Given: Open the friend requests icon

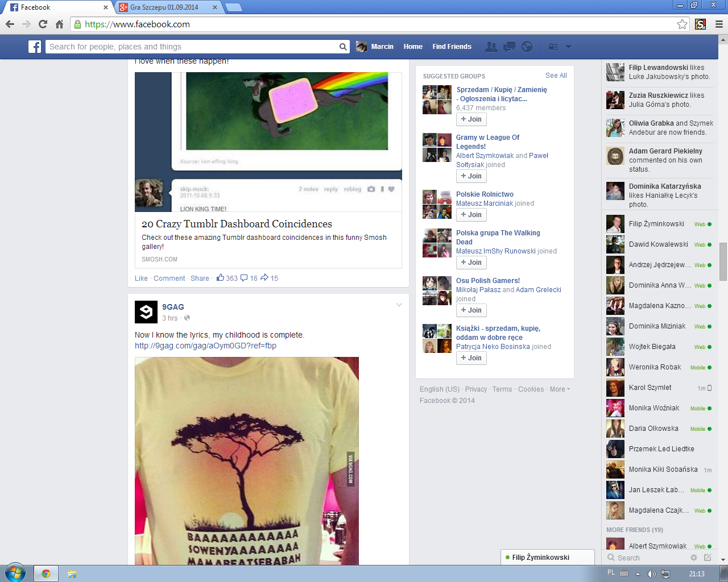Looking at the screenshot, I should [491, 47].
